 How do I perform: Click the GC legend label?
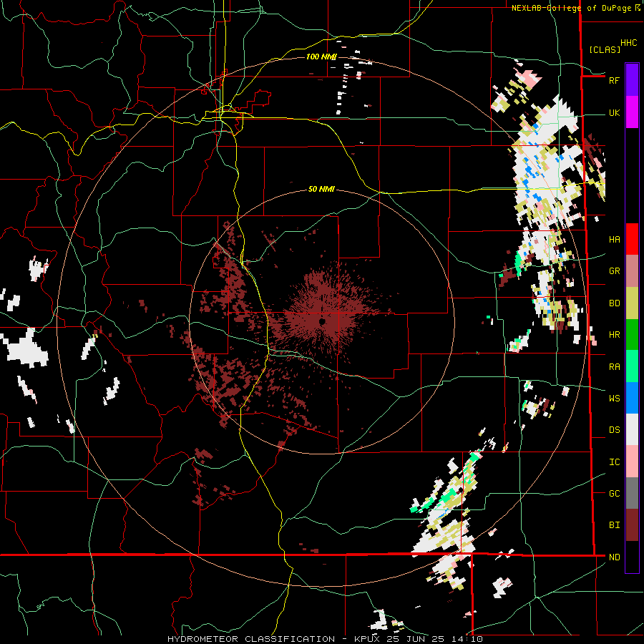[x=614, y=493]
